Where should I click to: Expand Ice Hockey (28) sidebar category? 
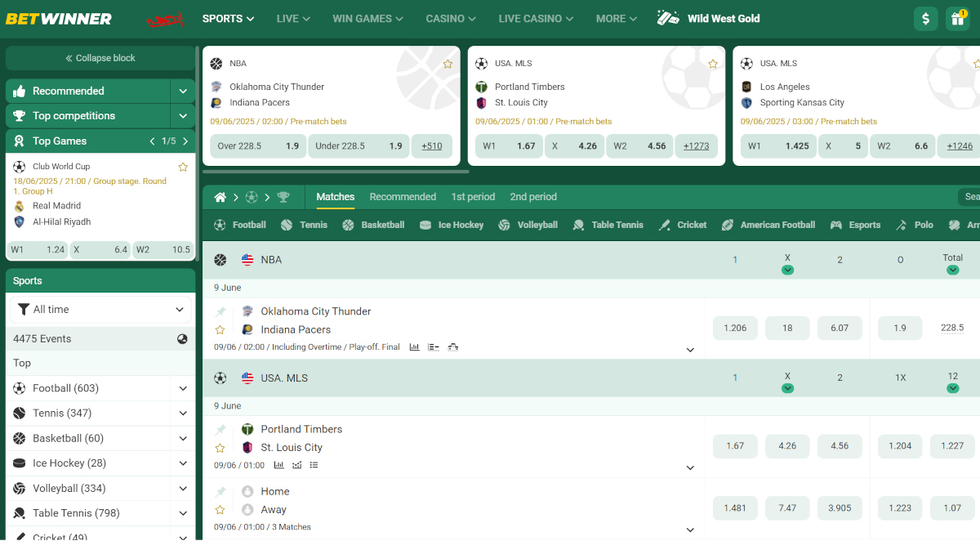click(x=182, y=463)
